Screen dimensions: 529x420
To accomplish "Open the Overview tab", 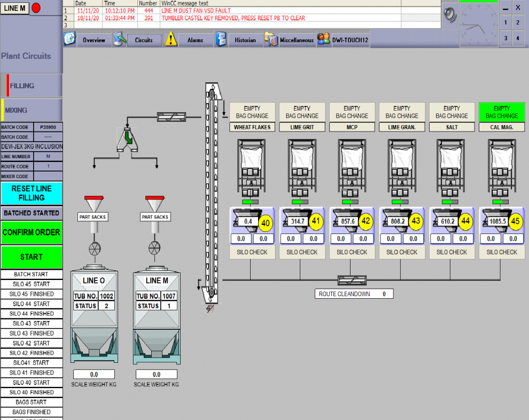I will tap(94, 40).
